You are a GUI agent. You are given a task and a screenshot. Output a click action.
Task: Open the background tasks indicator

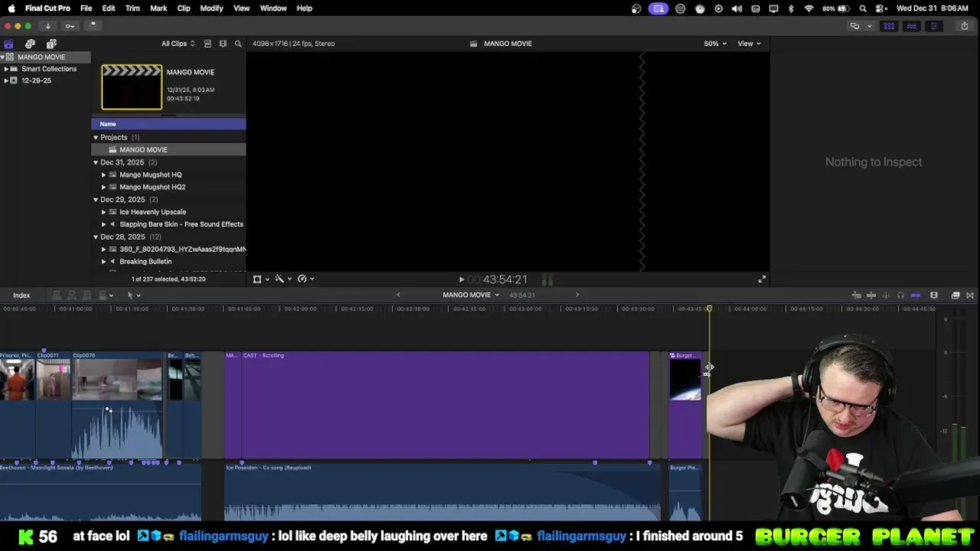click(92, 26)
